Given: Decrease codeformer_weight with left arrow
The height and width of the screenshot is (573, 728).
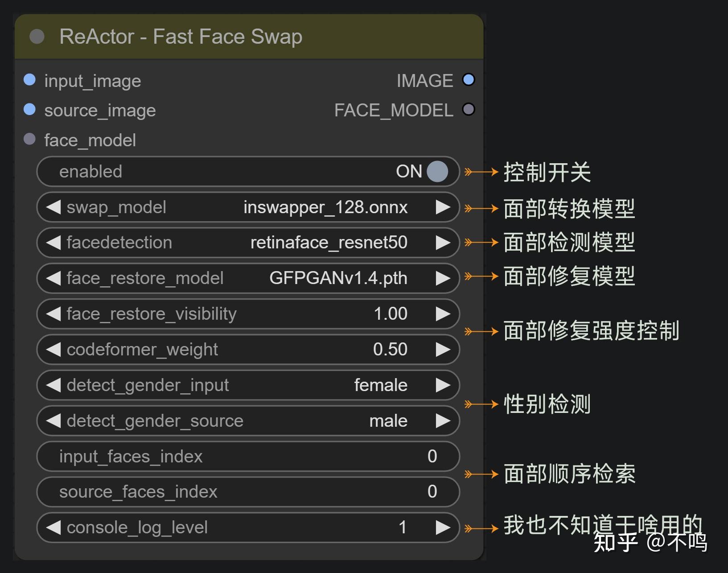Looking at the screenshot, I should [x=53, y=350].
